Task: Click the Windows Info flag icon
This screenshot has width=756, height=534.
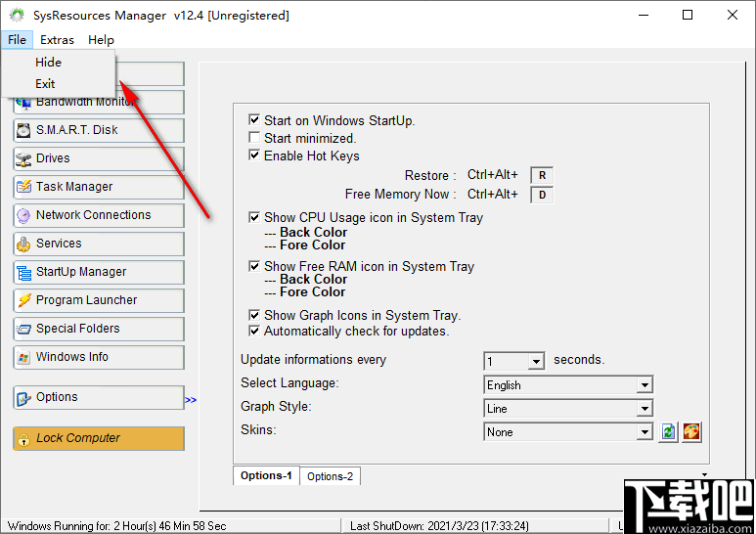Action: point(23,357)
